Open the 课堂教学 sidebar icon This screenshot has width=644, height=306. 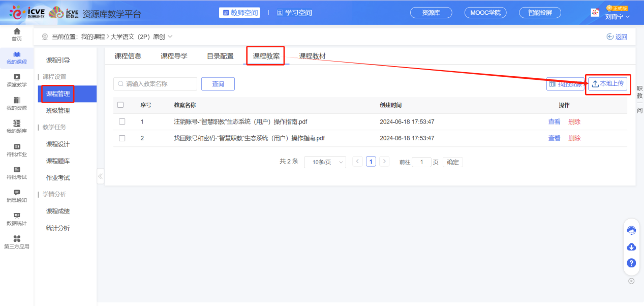[x=16, y=80]
